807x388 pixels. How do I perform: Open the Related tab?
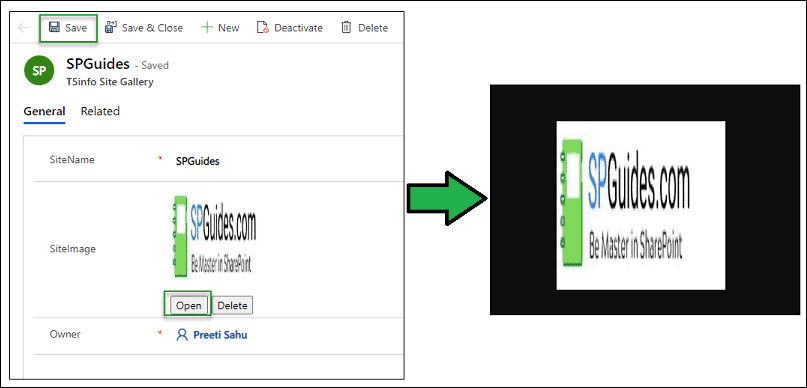(x=100, y=111)
